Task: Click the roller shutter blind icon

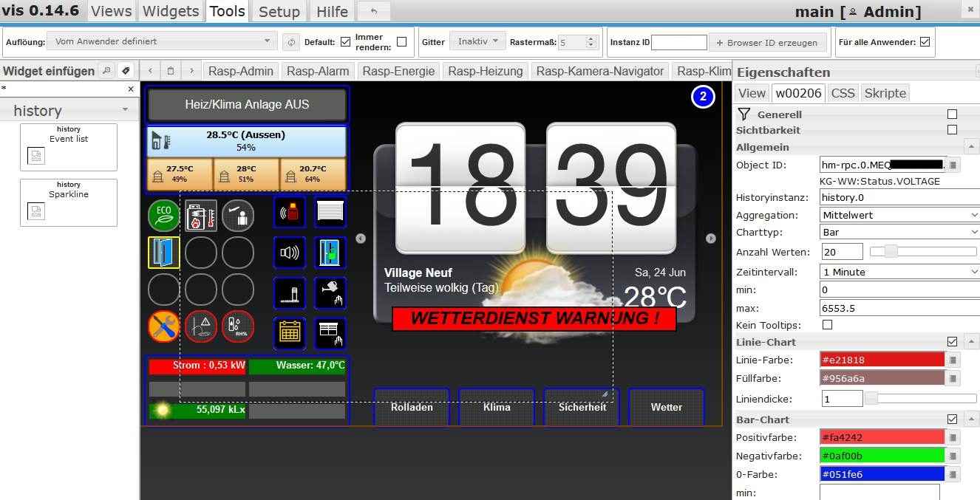Action: click(330, 213)
